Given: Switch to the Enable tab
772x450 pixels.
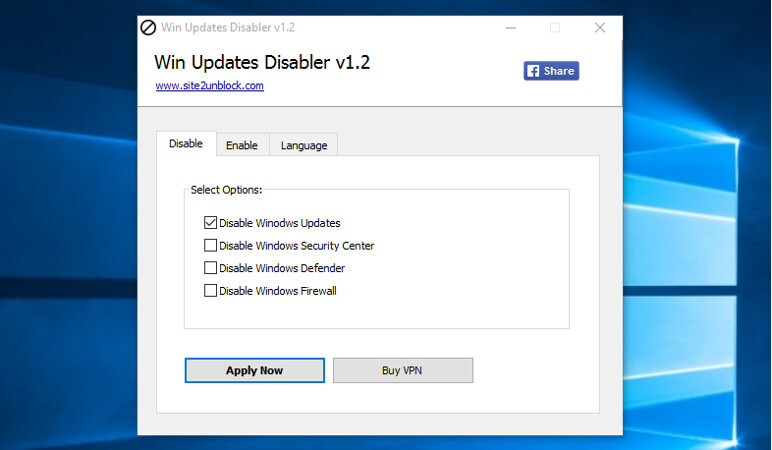Looking at the screenshot, I should (242, 145).
